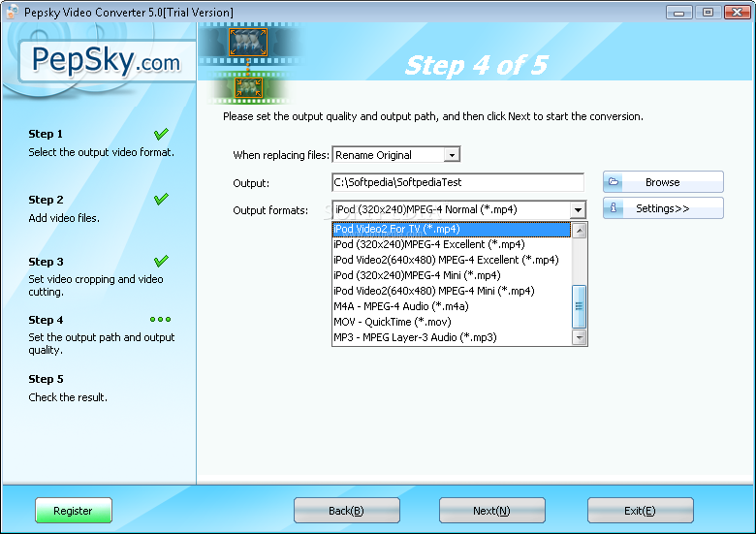Click Next(N) to start conversion
This screenshot has height=534, width=756.
[491, 511]
